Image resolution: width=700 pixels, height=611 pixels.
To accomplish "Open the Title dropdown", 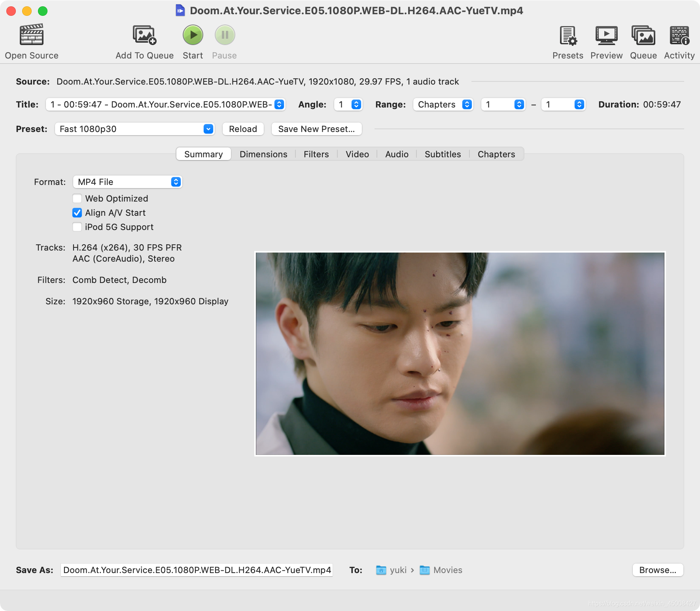I will [x=165, y=104].
